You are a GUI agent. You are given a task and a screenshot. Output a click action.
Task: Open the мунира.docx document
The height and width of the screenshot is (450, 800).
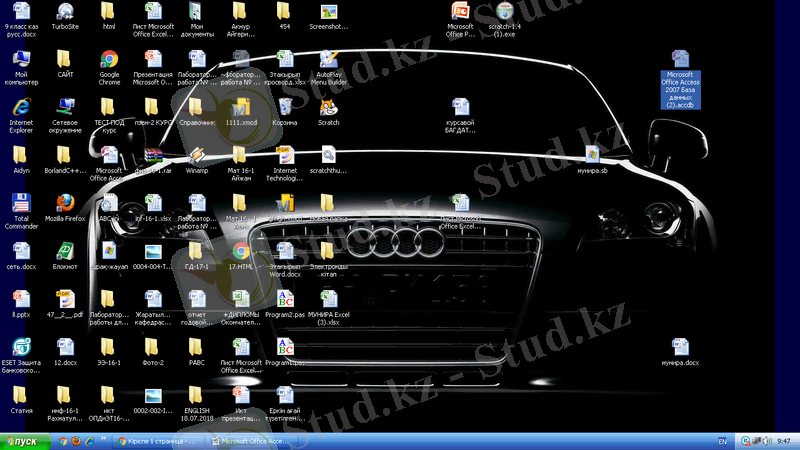point(680,348)
